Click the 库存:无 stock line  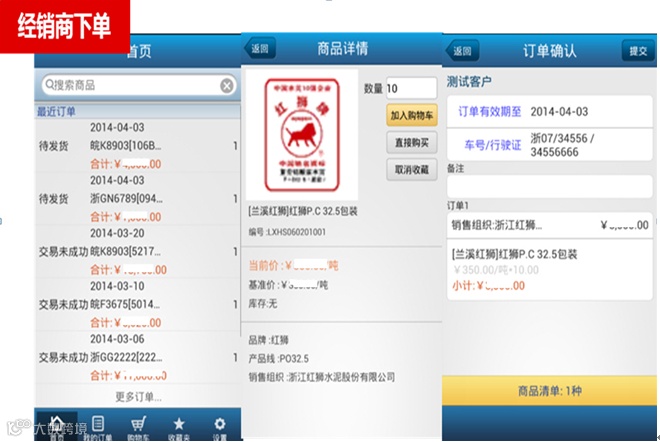(263, 304)
